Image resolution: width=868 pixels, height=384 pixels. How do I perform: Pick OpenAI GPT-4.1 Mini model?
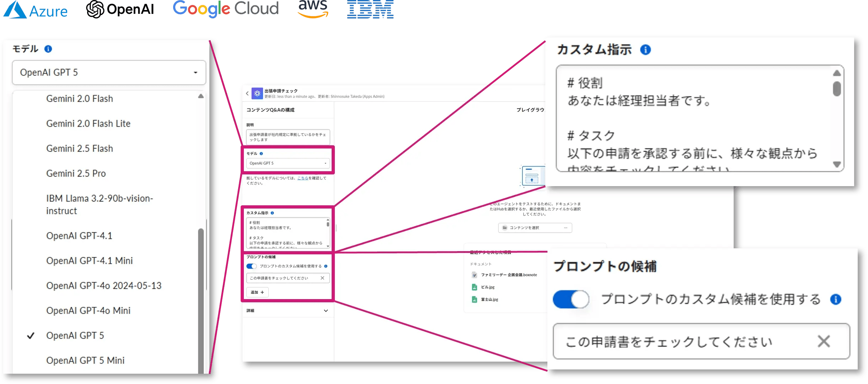(89, 260)
